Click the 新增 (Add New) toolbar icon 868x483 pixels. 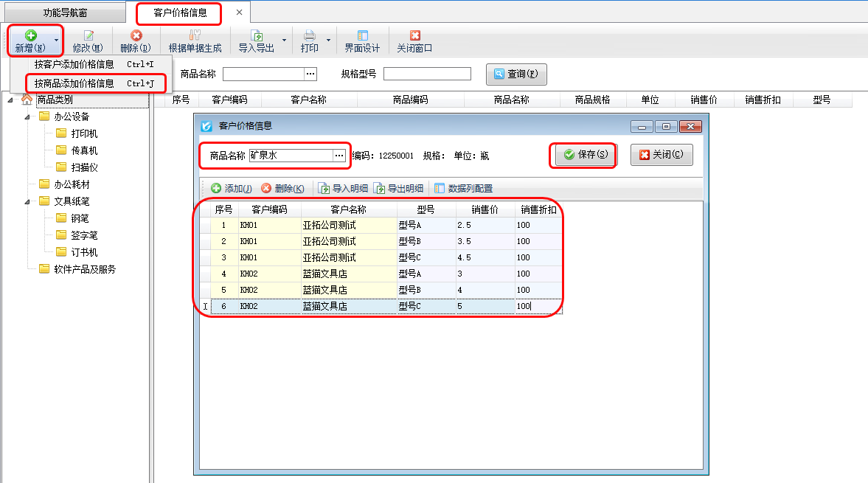coord(30,35)
